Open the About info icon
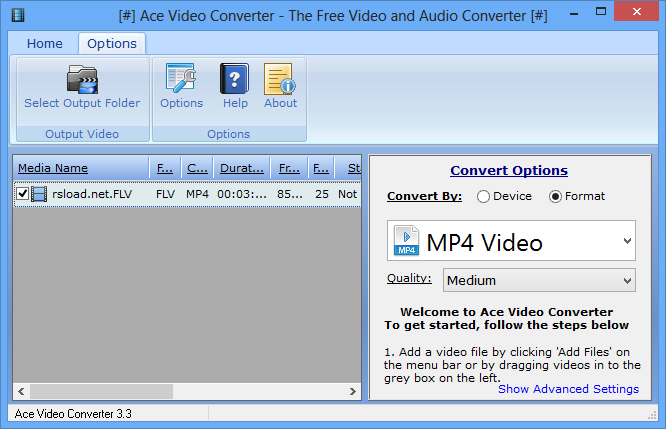This screenshot has height=429, width=666. tap(280, 79)
